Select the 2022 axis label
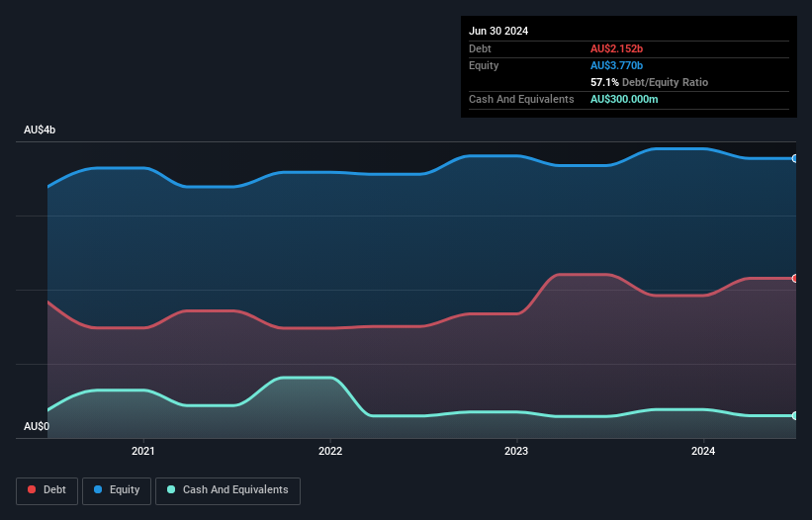Viewport: 812px width, 520px height. [x=330, y=451]
